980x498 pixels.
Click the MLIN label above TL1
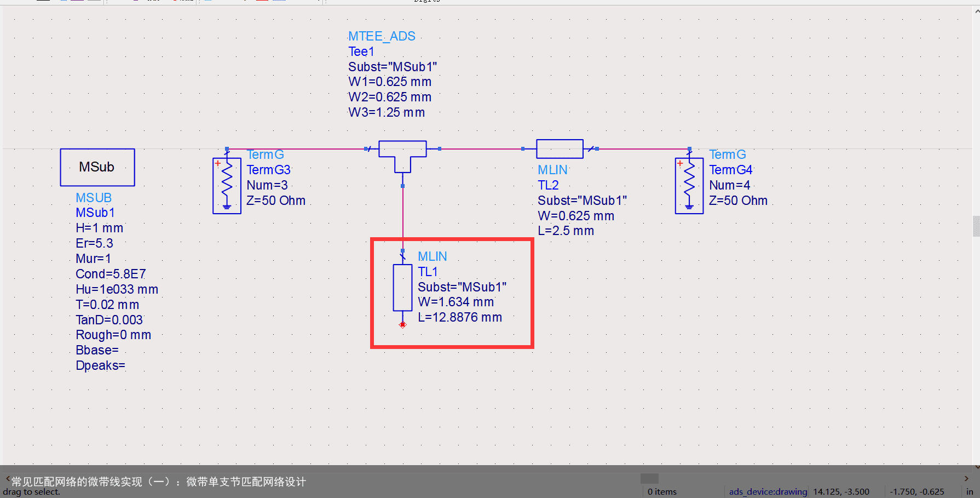(x=433, y=256)
